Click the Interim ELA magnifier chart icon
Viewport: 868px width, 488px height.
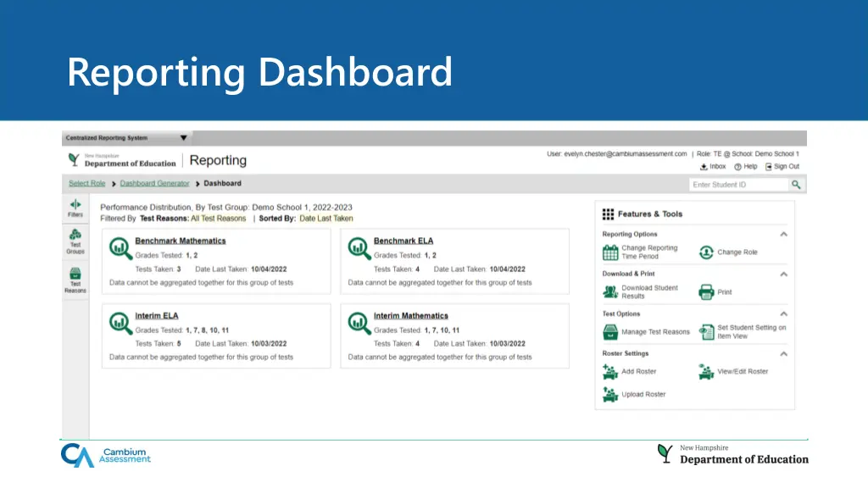point(120,323)
